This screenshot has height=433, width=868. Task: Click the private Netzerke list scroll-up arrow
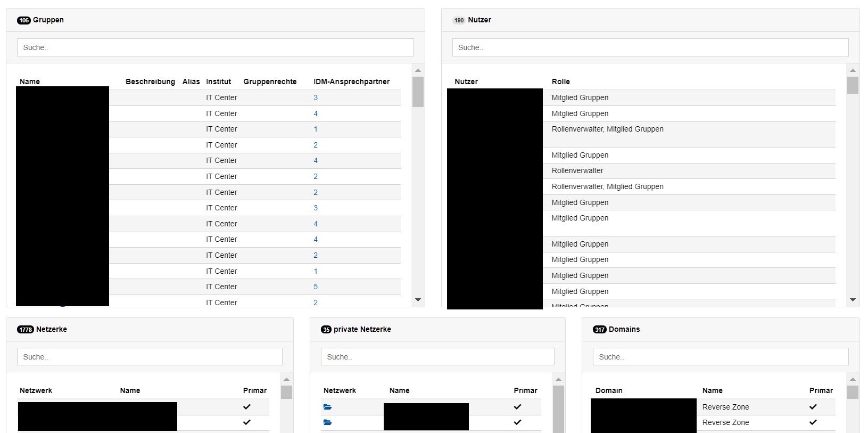pos(558,379)
